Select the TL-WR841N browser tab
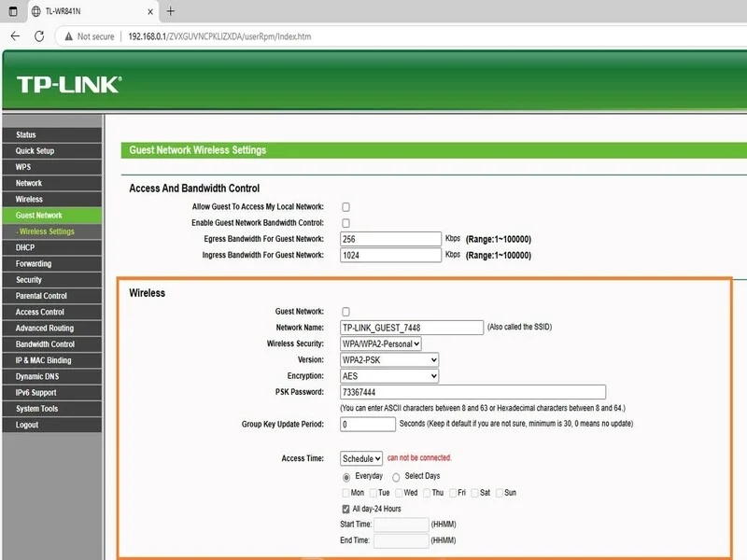Image resolution: width=747 pixels, height=560 pixels. click(91, 11)
